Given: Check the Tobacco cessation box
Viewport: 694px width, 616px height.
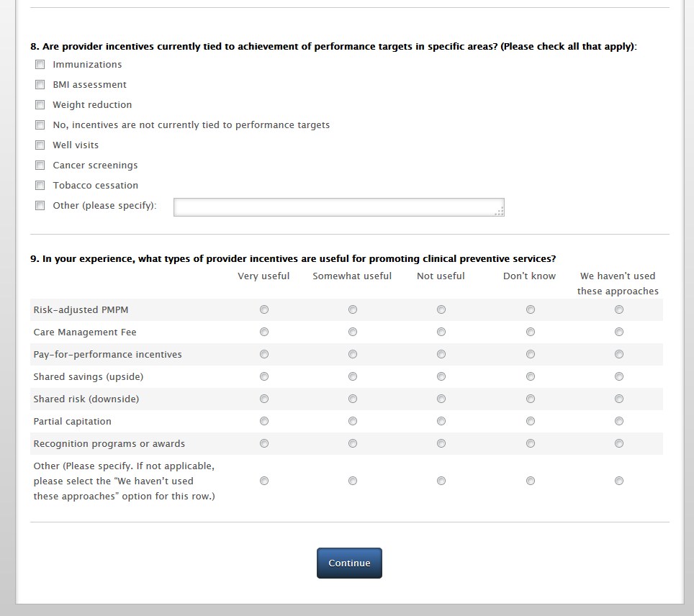Looking at the screenshot, I should coord(40,186).
